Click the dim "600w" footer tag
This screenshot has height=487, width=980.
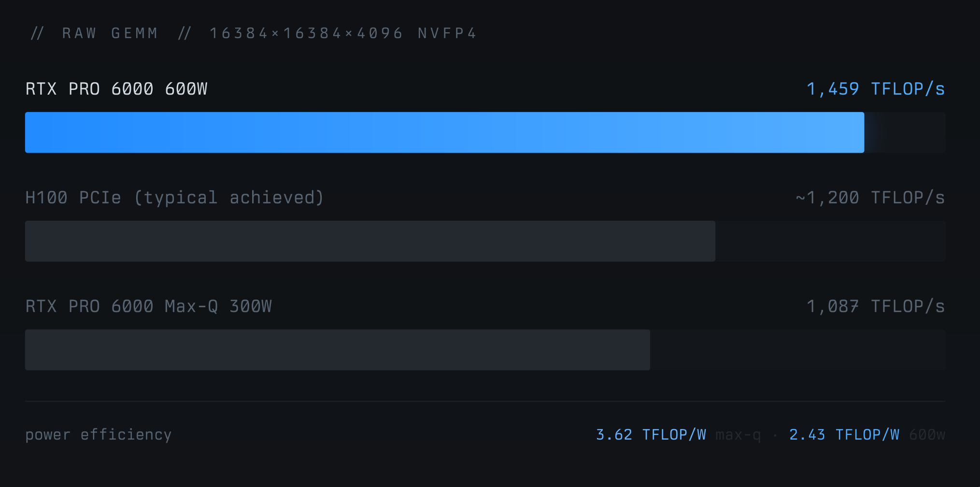click(x=926, y=435)
